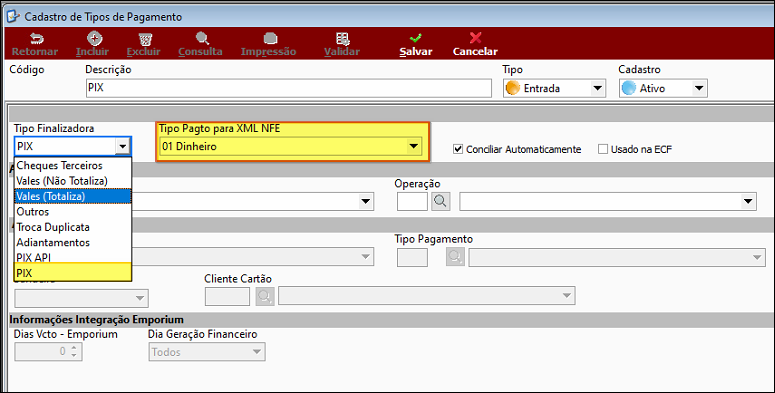Select PIX option in the list

pos(73,272)
